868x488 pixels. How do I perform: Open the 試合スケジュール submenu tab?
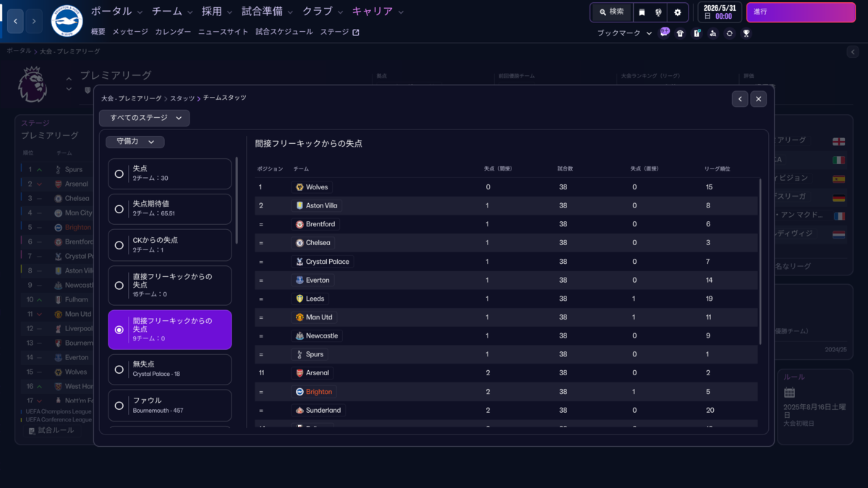(284, 33)
